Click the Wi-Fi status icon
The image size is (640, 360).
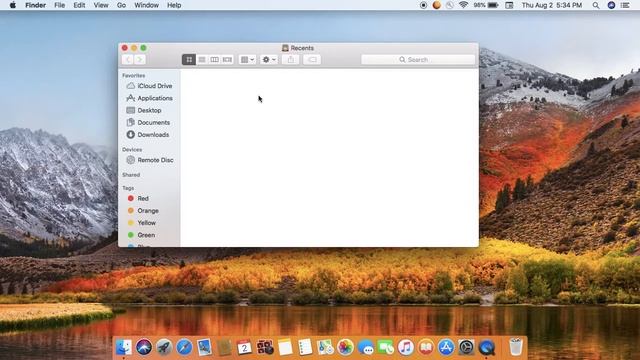463,5
